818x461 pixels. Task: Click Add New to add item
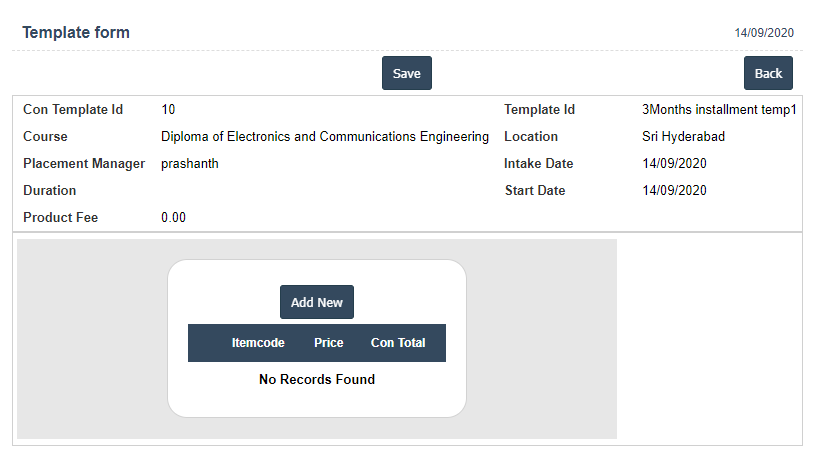[x=316, y=302]
